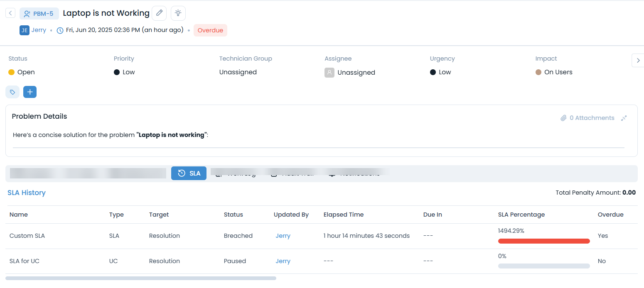644x288 pixels.
Task: Click the pencil icon to edit title
Action: [159, 13]
